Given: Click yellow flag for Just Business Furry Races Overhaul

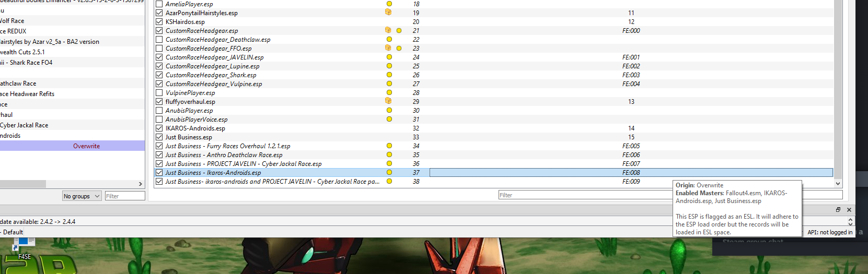Looking at the screenshot, I should coord(389,146).
